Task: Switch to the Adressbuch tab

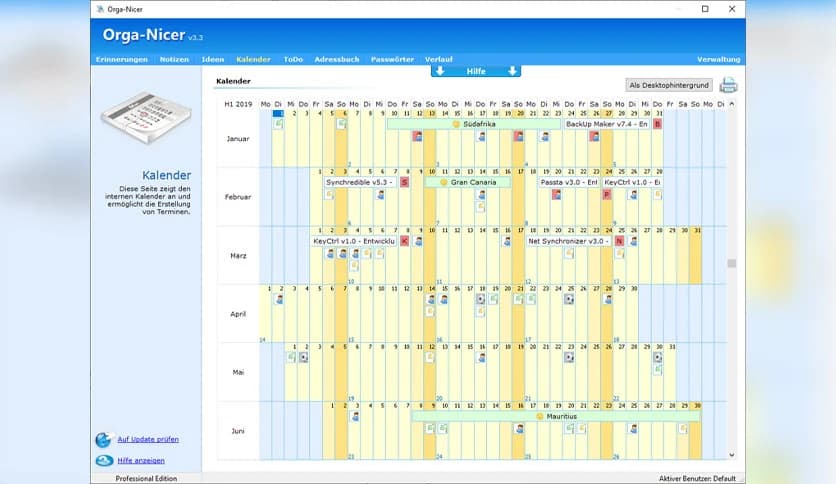Action: click(x=337, y=59)
